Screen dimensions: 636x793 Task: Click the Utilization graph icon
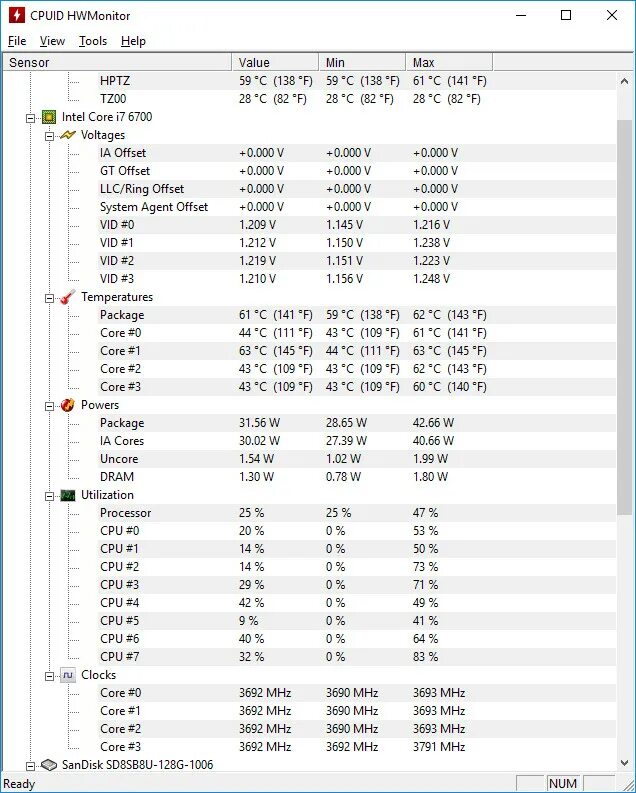[x=68, y=495]
